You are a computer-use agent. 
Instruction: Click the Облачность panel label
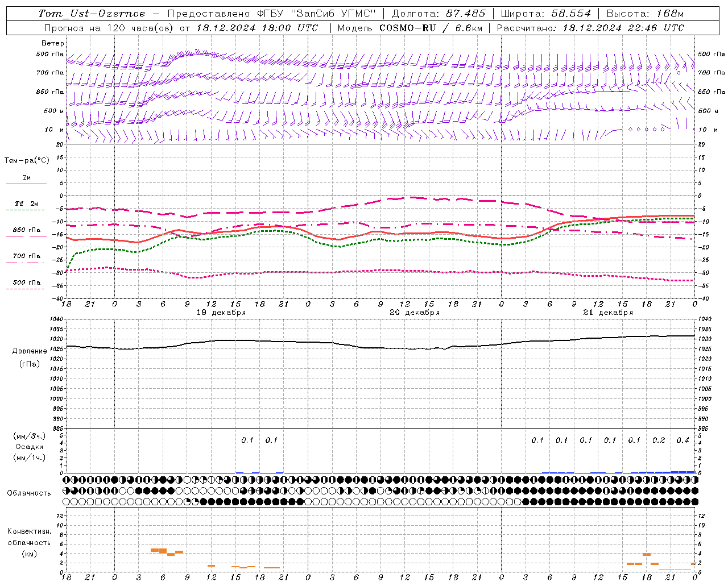29,493
